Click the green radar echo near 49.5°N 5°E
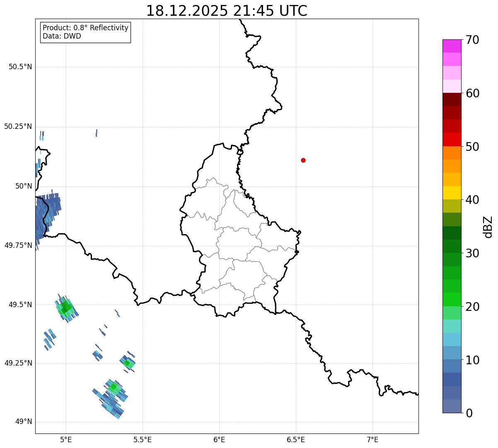Viewport: 498px width, 448px height. tap(65, 308)
